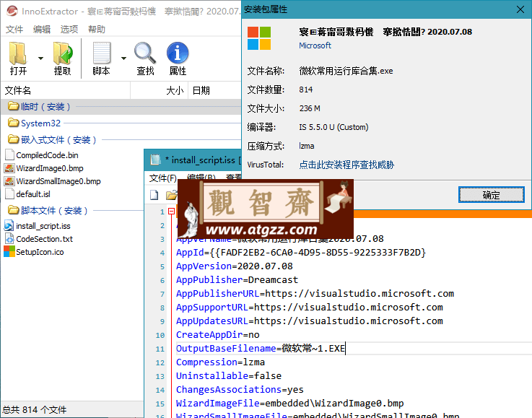Viewport: 532px width, 418px height.
Task: Open the 文件 menu in InnoExtractor
Action: tap(14, 30)
